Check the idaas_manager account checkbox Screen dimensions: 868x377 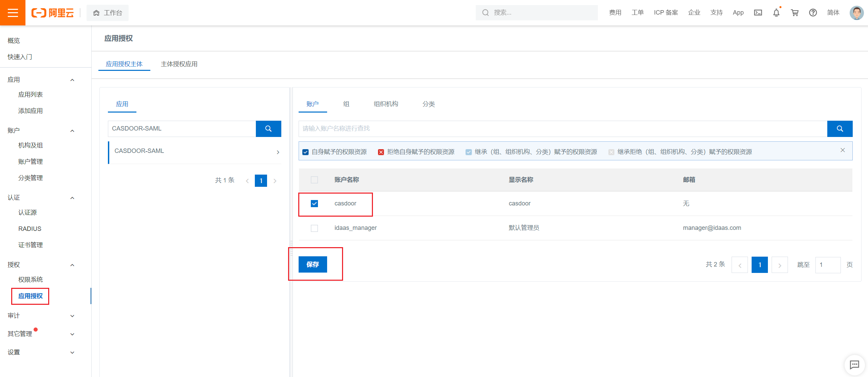tap(314, 228)
